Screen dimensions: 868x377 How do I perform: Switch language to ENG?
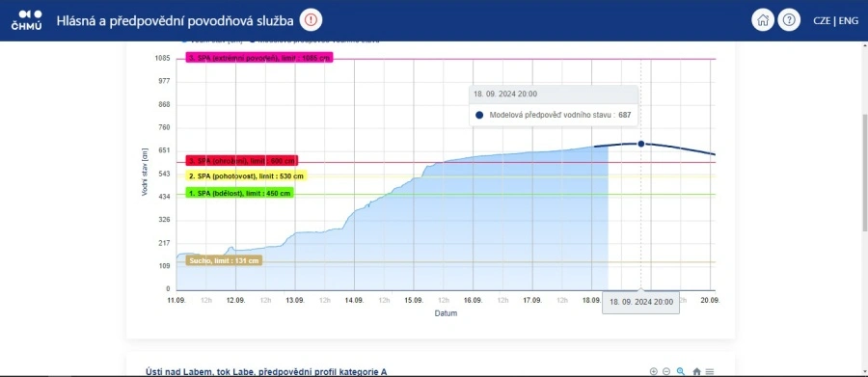coord(848,21)
